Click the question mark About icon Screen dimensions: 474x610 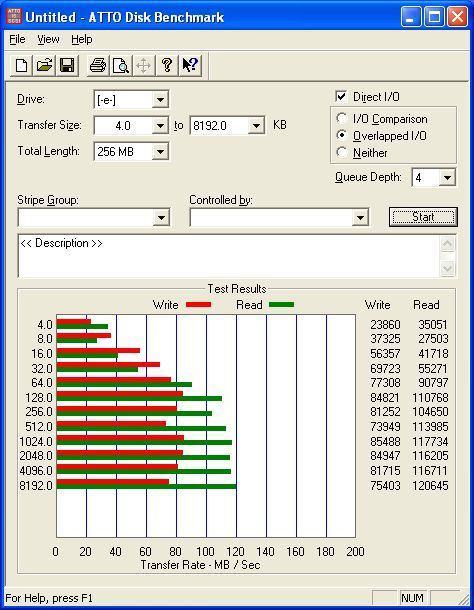pos(167,65)
